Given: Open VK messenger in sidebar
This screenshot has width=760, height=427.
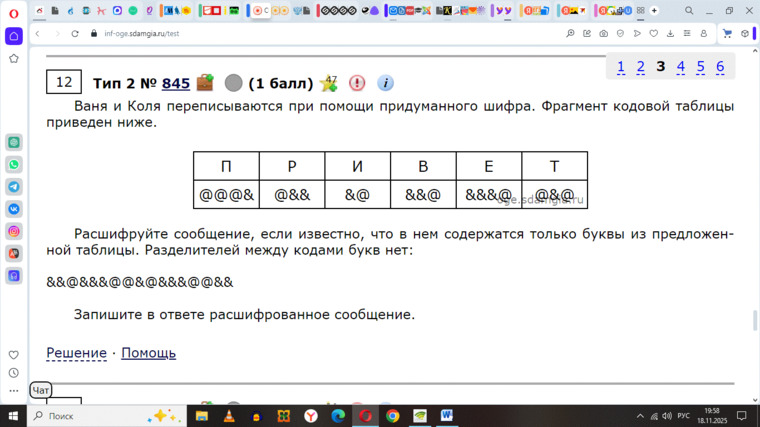Looking at the screenshot, I should point(14,209).
